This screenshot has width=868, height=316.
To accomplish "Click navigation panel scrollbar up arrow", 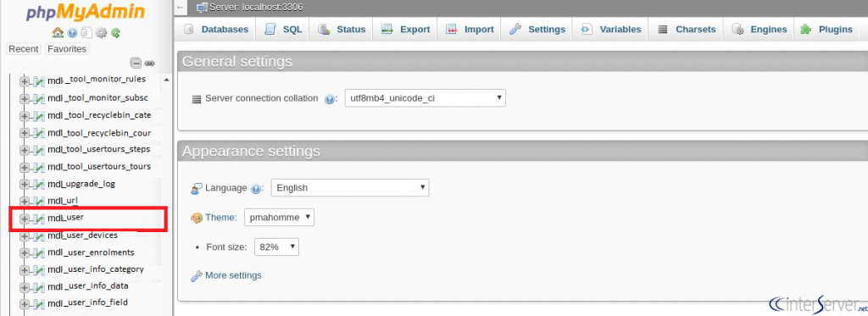I will [x=167, y=80].
